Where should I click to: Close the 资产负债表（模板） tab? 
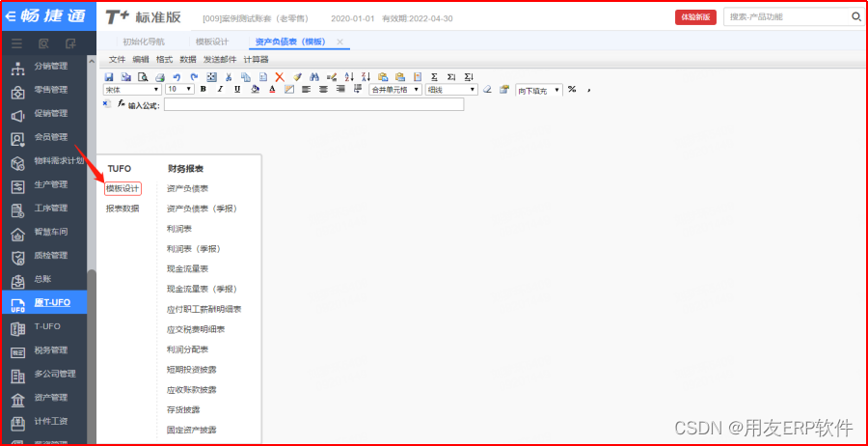[x=339, y=42]
